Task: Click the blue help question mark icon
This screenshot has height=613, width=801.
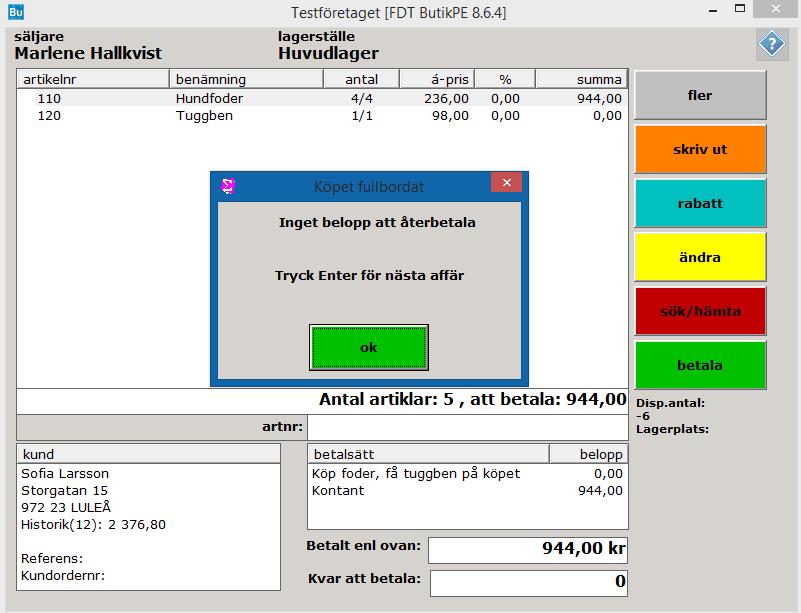Action: (771, 44)
